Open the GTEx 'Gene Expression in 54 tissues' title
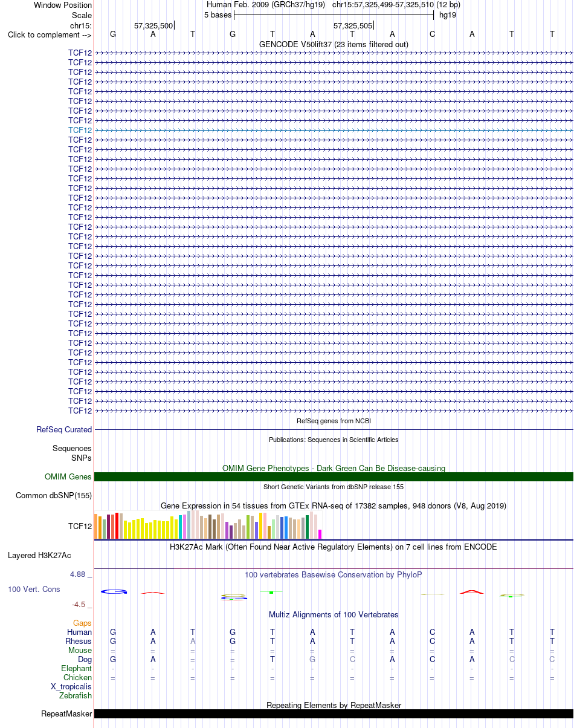The height and width of the screenshot is (728, 574). (334, 505)
